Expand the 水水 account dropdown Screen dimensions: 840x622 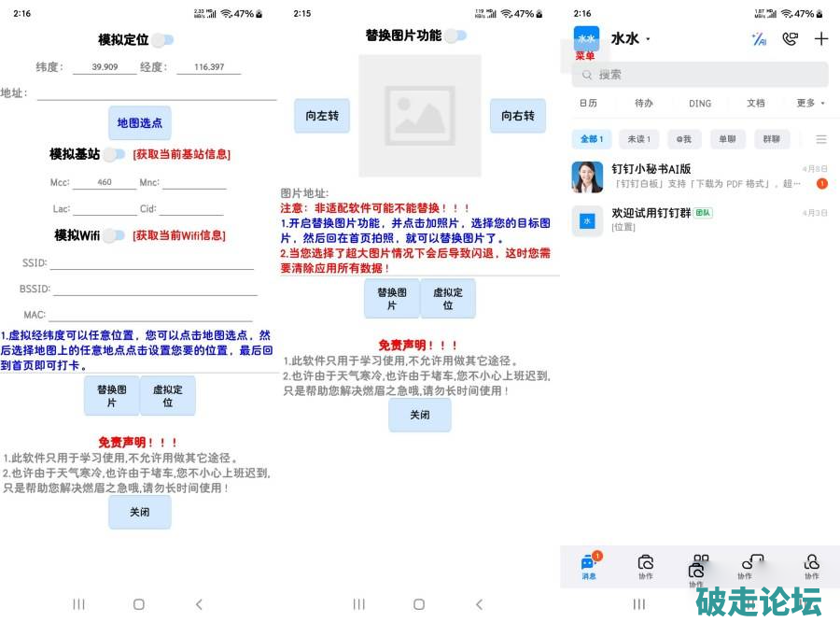(x=649, y=39)
